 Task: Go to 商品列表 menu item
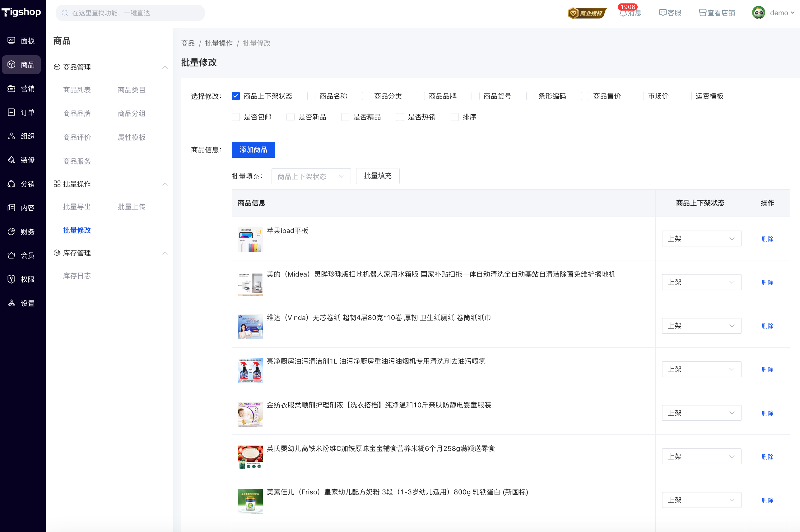click(x=77, y=90)
